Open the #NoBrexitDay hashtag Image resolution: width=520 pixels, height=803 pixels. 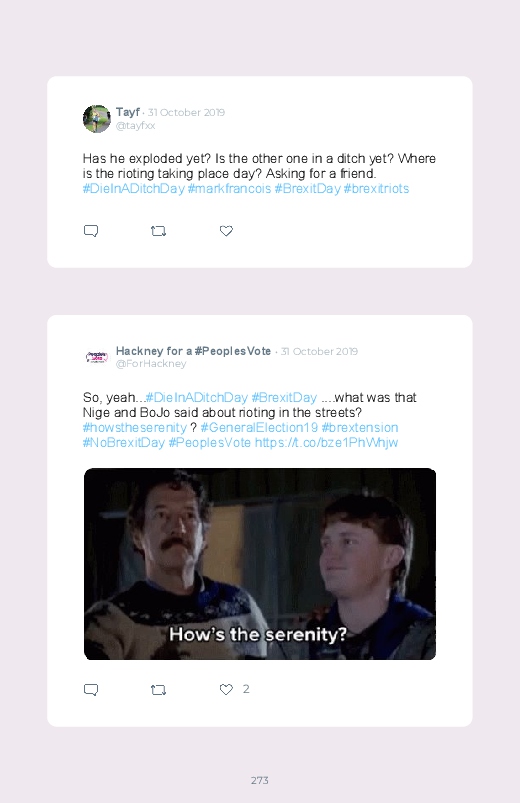tap(123, 442)
